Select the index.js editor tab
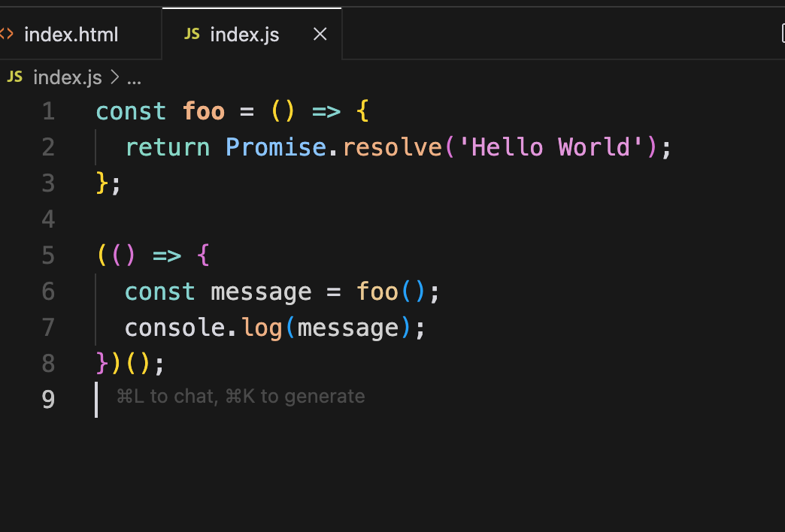 click(x=244, y=35)
